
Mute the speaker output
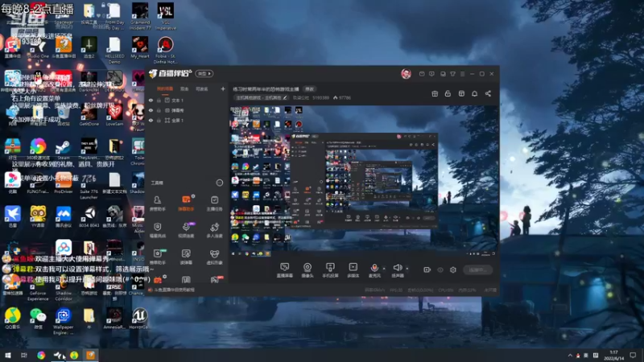pos(397,270)
